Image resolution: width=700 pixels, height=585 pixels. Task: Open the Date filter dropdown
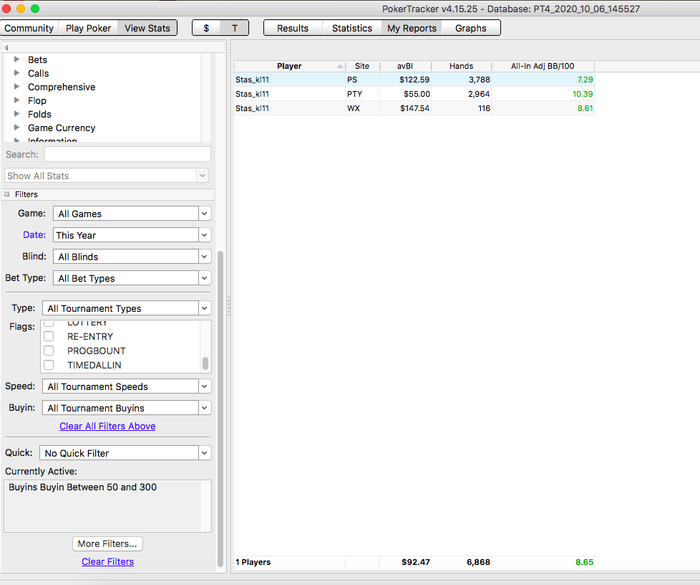pyautogui.click(x=132, y=235)
